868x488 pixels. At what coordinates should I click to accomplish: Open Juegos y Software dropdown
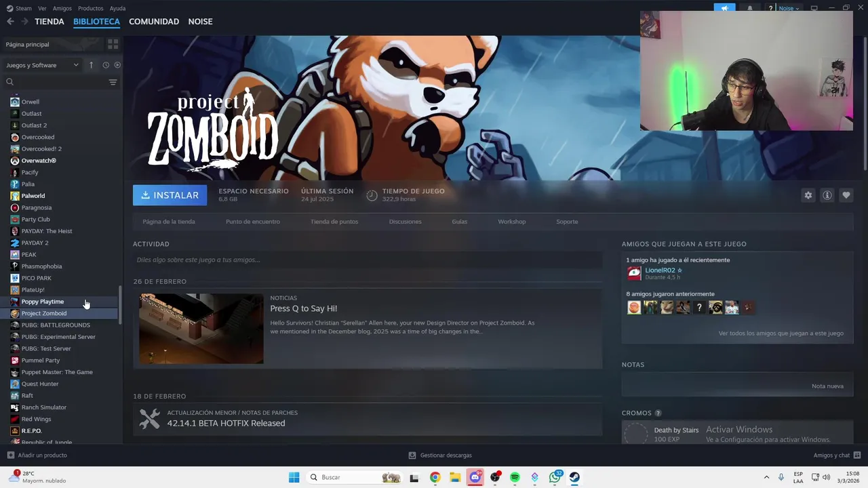coord(42,65)
